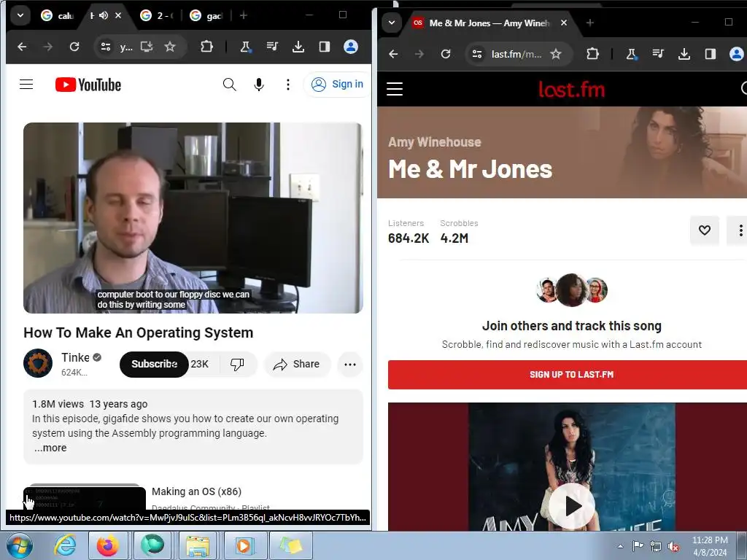747x560 pixels.
Task: Open Downloads icon in Last.fm window
Action: point(684,54)
